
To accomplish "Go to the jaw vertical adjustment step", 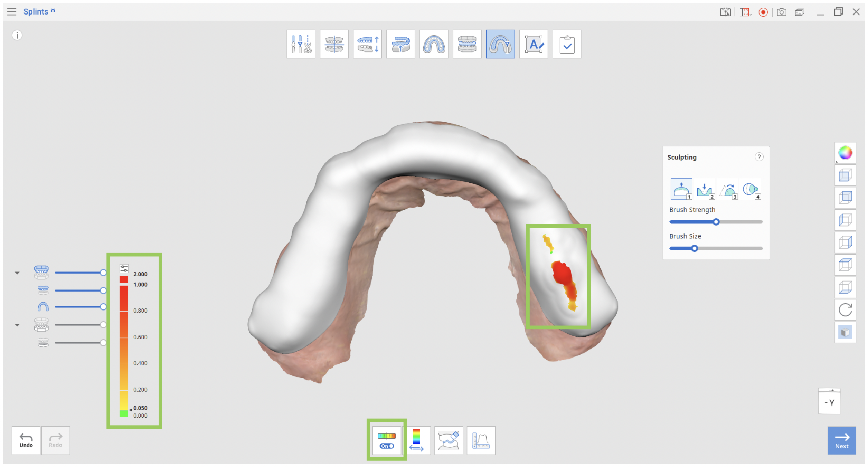I will pos(367,44).
